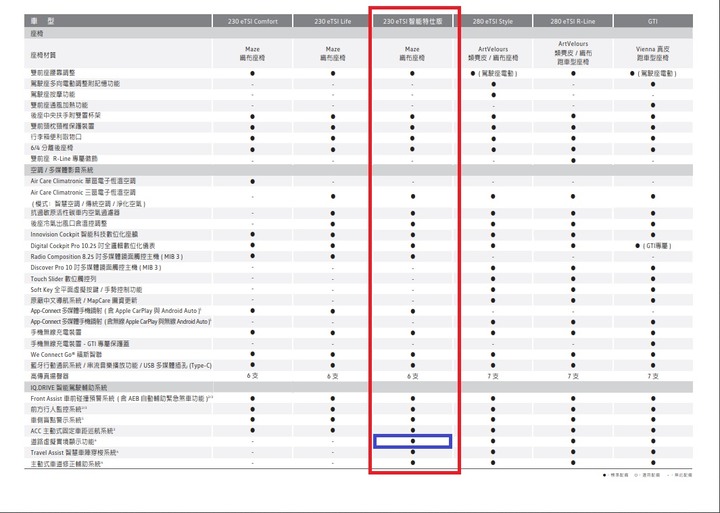
Task: Click the '道路虛擬實境顯示功能' row label
Action: pyautogui.click(x=63, y=442)
